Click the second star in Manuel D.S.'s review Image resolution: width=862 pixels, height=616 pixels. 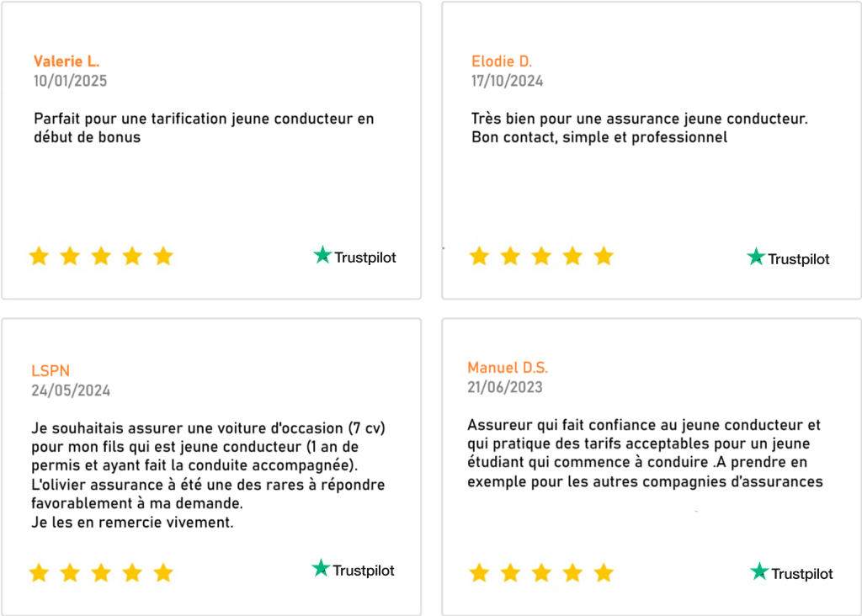pos(510,573)
